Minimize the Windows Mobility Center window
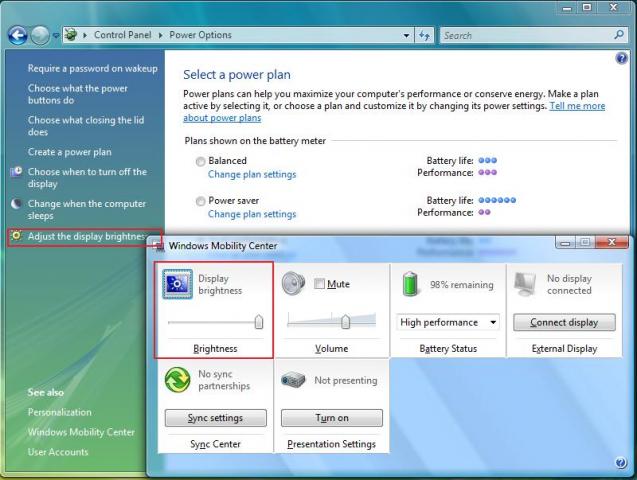Viewport: 637px width, 480px height. (565, 242)
